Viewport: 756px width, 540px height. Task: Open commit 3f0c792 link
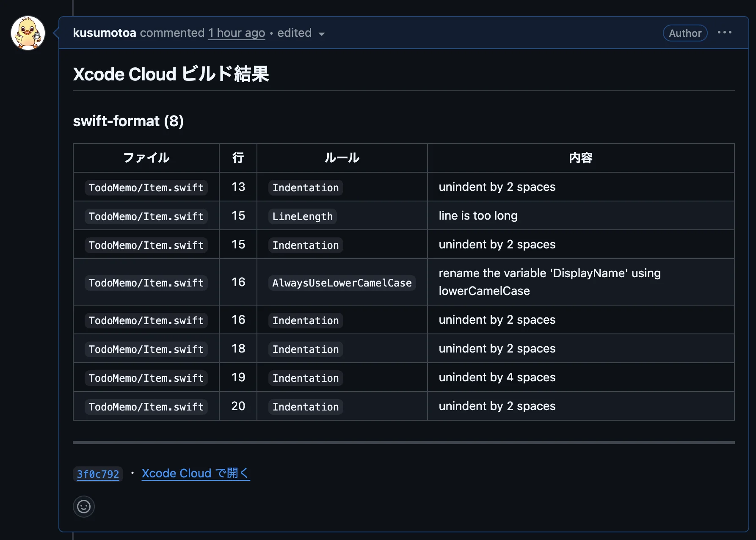pos(98,474)
